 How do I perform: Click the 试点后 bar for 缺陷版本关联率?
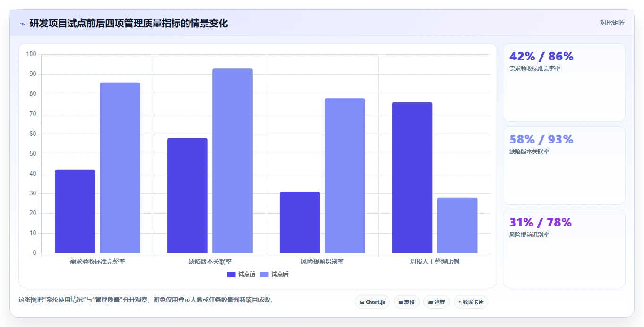(x=232, y=161)
